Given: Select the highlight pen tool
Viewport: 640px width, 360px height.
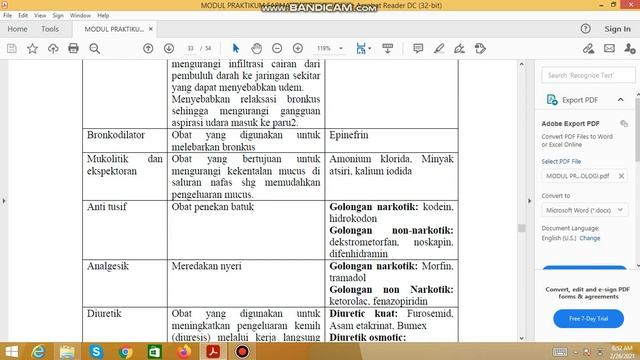Looking at the screenshot, I should (439, 49).
